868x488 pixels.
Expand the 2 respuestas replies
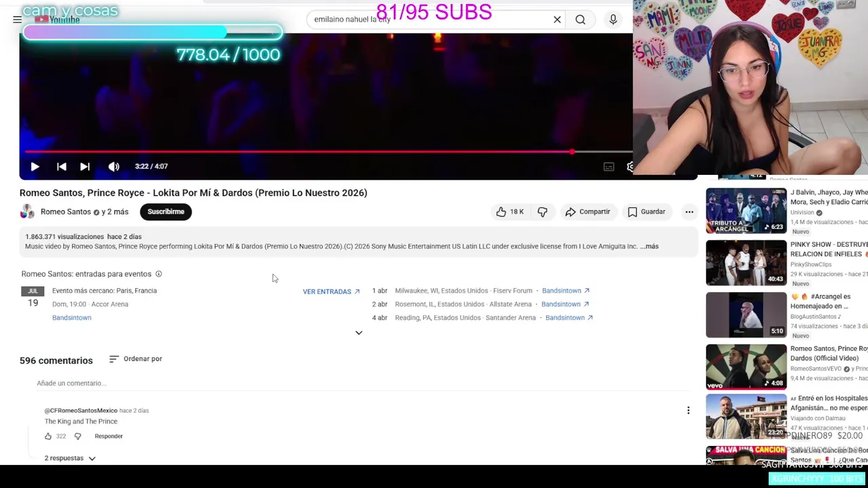click(71, 458)
